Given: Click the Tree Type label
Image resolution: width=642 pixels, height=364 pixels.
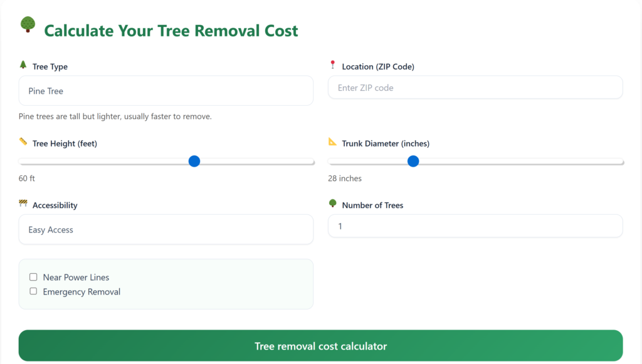Looking at the screenshot, I should tap(50, 66).
